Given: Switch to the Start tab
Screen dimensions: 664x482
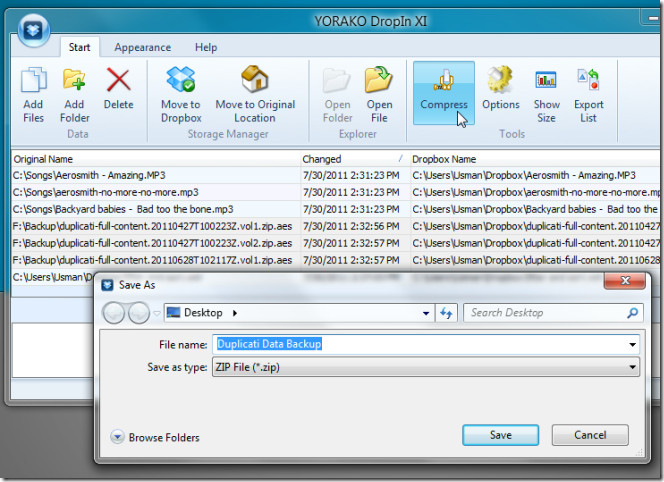Looking at the screenshot, I should (80, 47).
